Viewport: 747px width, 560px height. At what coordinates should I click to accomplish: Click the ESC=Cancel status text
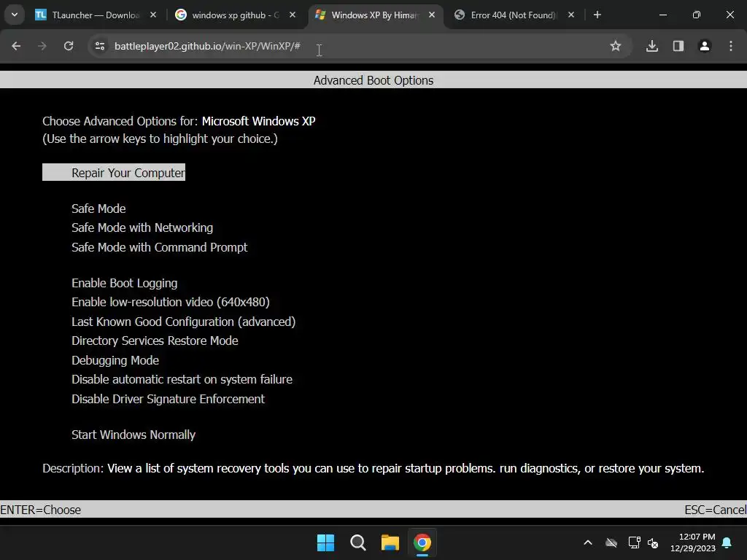(716, 510)
